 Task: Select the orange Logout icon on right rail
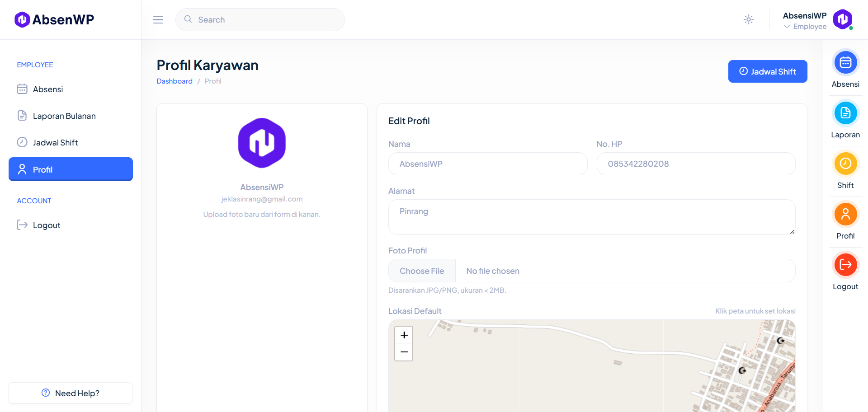coord(845,265)
